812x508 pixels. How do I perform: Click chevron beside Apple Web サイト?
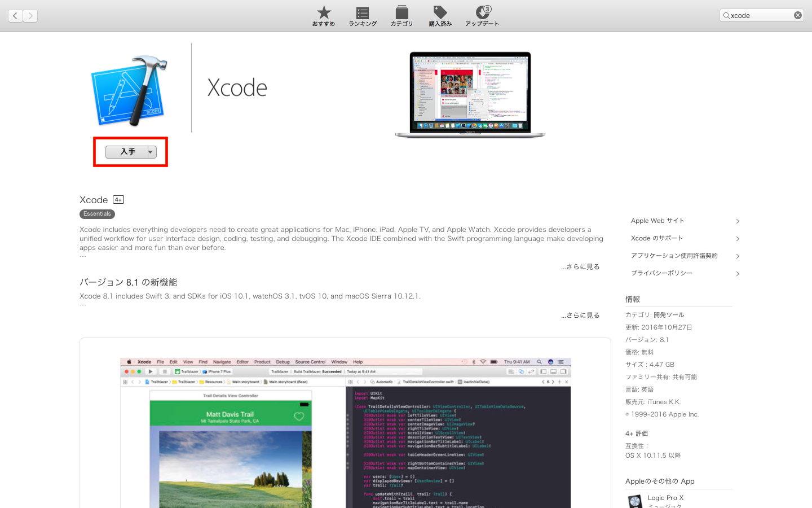click(x=738, y=221)
